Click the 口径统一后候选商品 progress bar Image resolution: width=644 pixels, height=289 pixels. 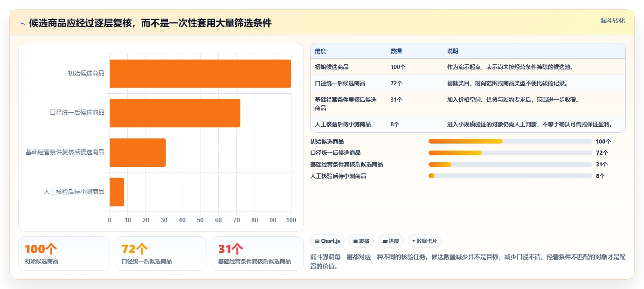tap(510, 153)
